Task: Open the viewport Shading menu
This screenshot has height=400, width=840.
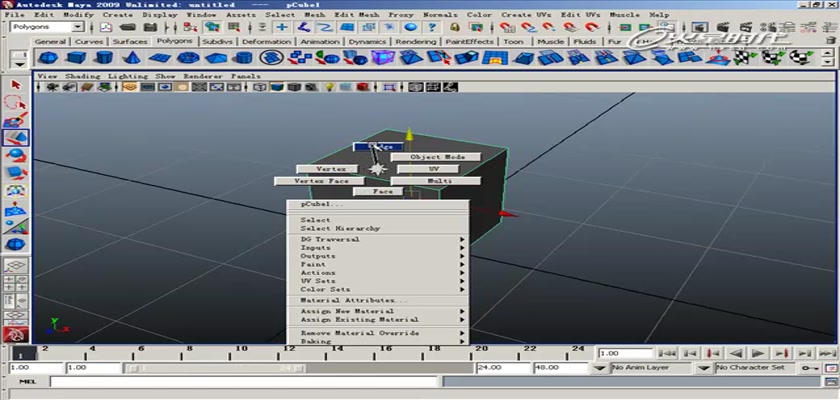Action: click(82, 76)
